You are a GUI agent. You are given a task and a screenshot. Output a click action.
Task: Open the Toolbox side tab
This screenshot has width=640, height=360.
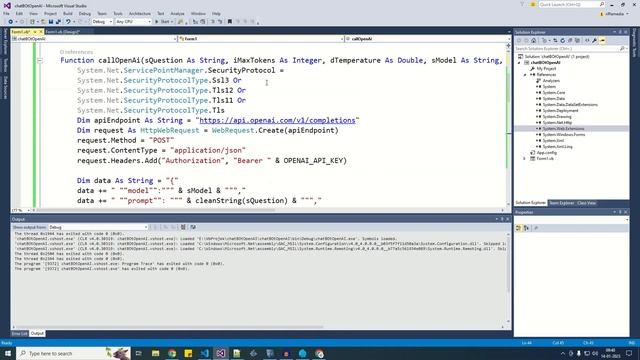point(5,65)
